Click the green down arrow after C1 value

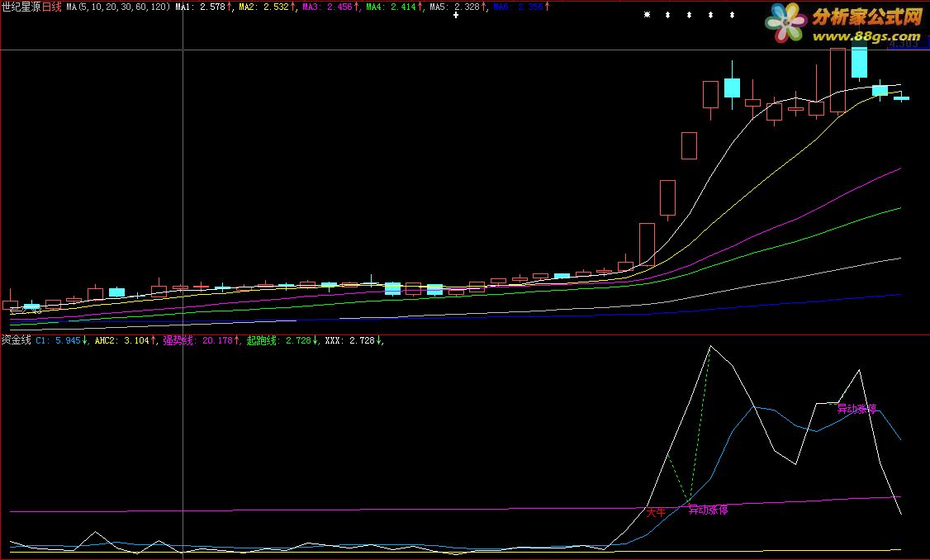pos(85,340)
